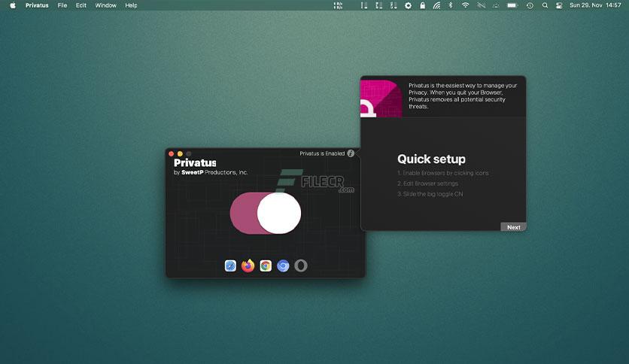Open the Window menu
629x364 pixels.
105,5
